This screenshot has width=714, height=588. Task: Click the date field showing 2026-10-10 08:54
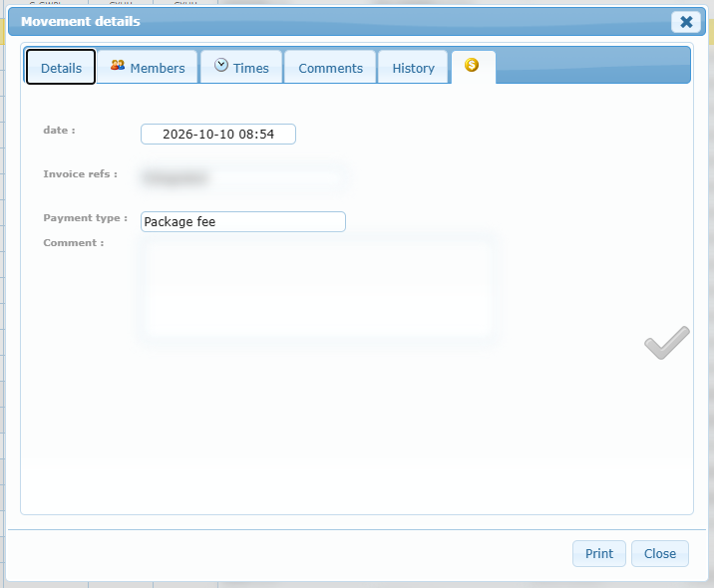point(218,134)
